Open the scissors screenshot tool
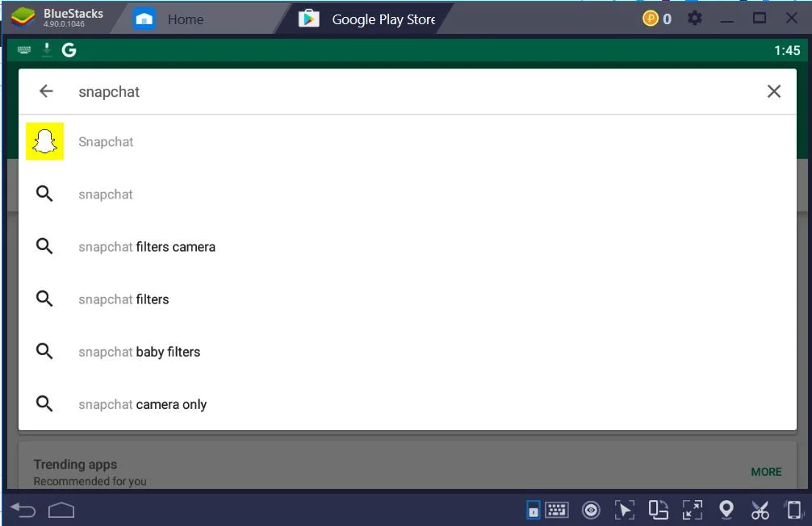812x526 pixels. (760, 511)
